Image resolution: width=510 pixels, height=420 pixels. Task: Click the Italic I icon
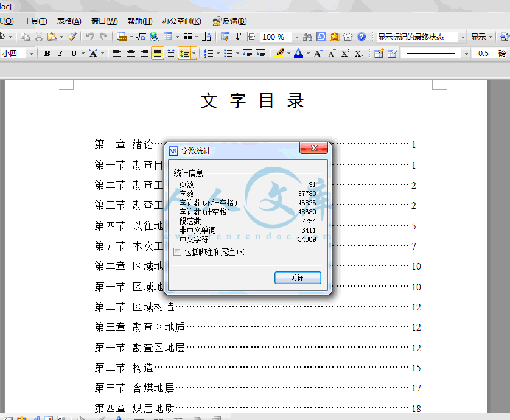(x=60, y=54)
